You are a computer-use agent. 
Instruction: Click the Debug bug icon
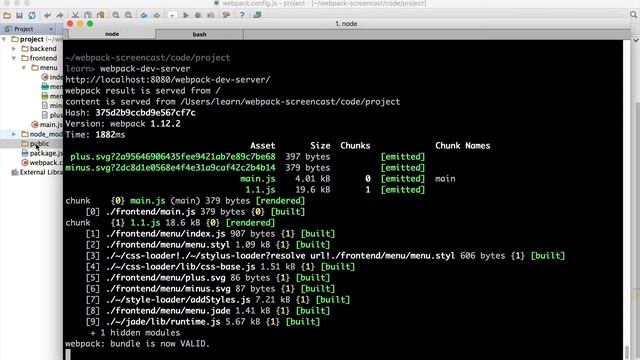[x=198, y=16]
